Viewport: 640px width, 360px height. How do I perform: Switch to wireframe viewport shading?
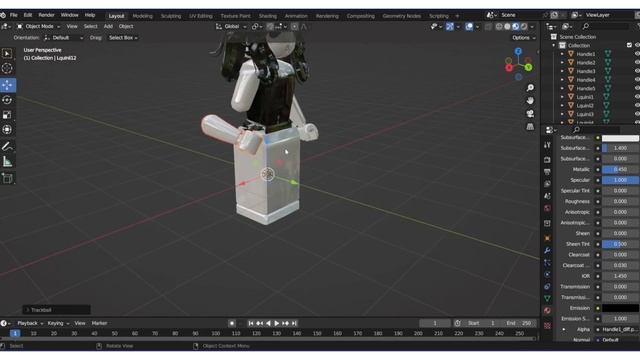[499, 27]
